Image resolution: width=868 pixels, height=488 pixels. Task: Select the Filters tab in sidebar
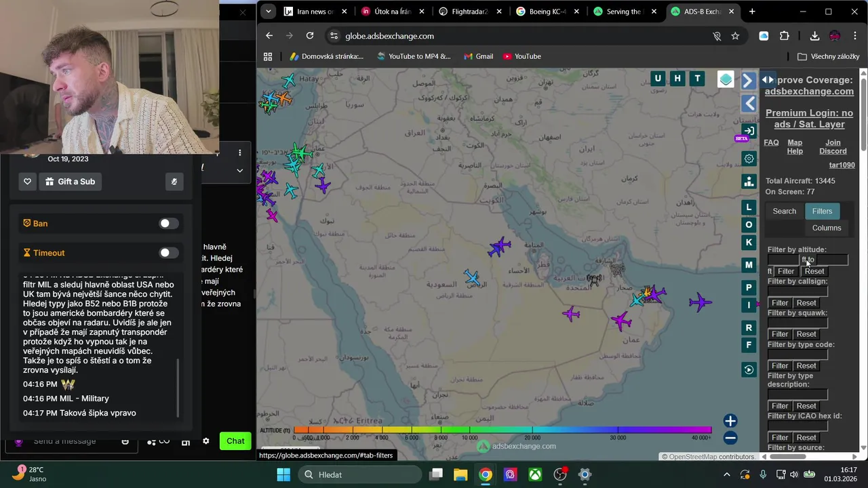[x=822, y=211]
